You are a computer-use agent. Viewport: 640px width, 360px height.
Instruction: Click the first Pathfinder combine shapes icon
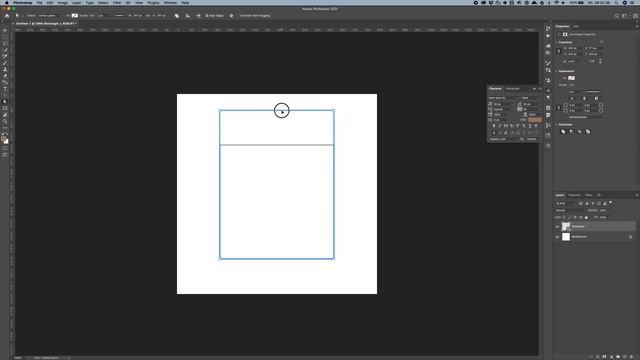pos(563,131)
